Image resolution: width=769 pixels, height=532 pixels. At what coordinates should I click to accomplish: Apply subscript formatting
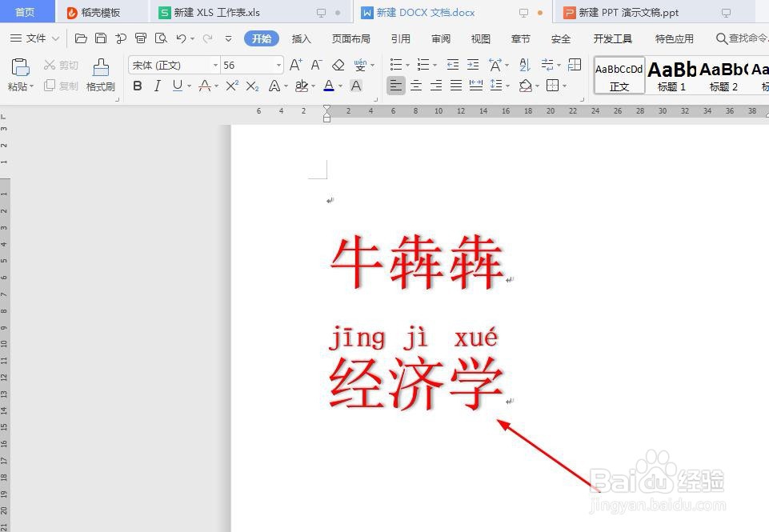click(254, 86)
